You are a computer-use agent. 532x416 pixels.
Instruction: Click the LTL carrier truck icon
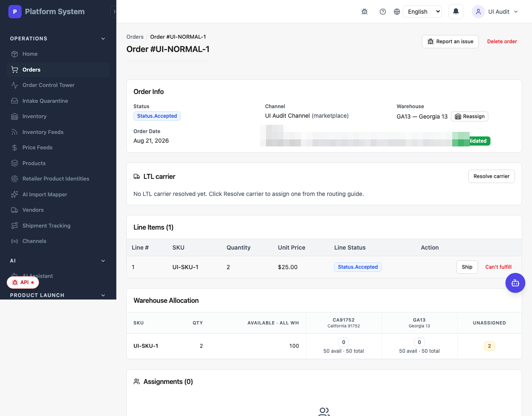click(x=137, y=177)
